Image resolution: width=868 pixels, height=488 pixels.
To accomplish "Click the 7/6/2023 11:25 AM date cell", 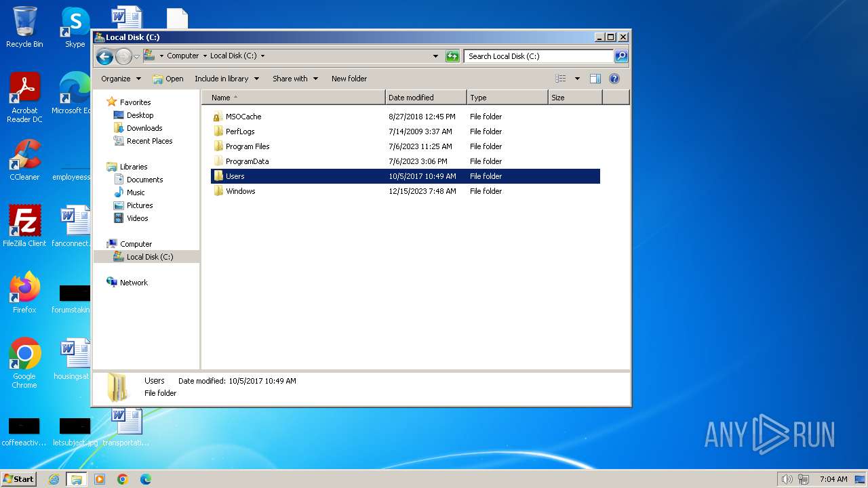I will pyautogui.click(x=420, y=146).
